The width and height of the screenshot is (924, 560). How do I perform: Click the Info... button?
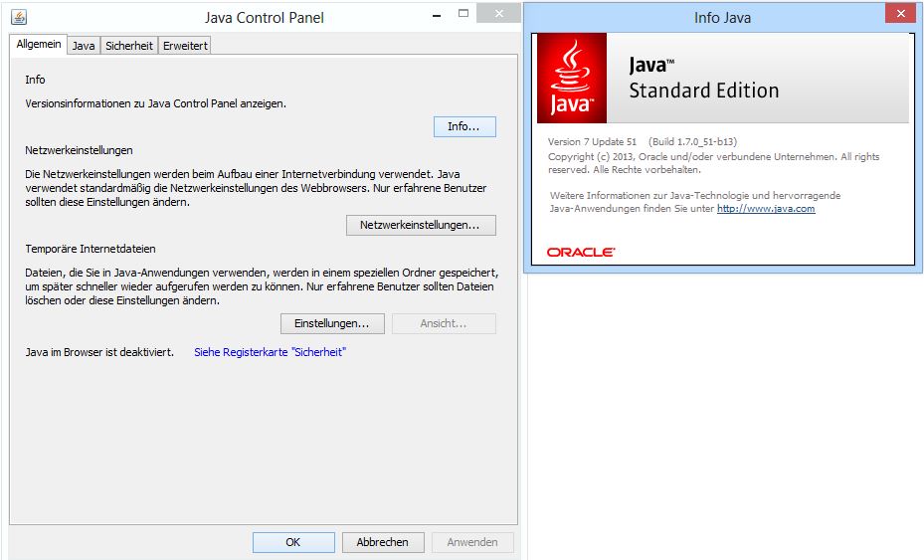[x=464, y=126]
